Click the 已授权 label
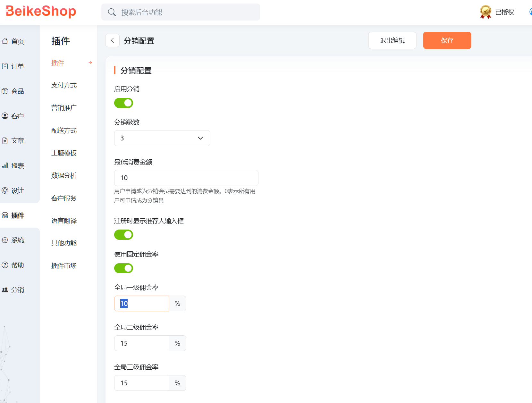 coord(504,12)
